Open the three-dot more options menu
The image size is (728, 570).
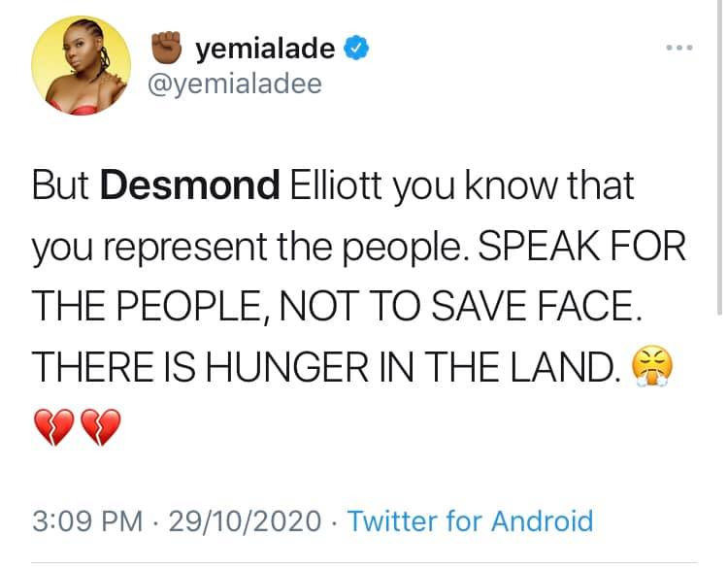(x=678, y=47)
